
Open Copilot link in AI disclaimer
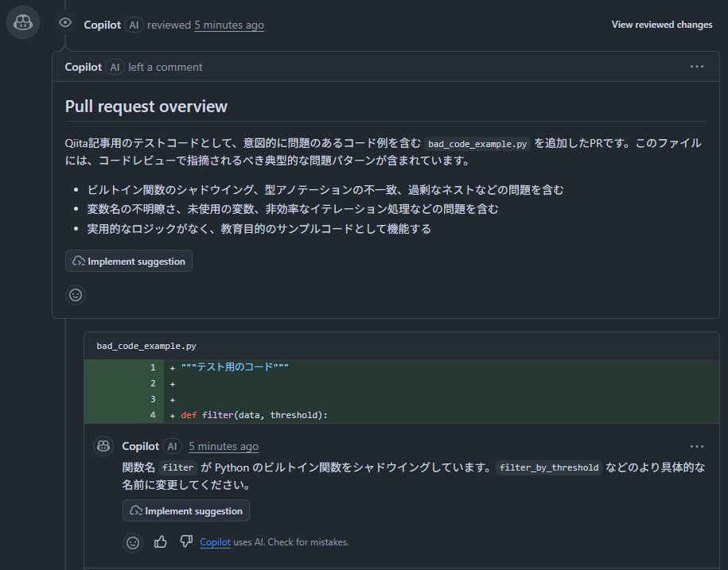tap(215, 541)
